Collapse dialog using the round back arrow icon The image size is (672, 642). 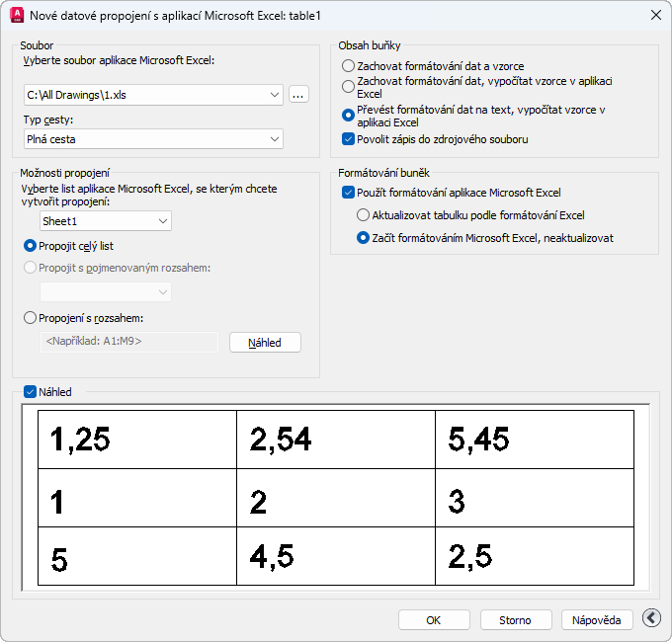[651, 618]
